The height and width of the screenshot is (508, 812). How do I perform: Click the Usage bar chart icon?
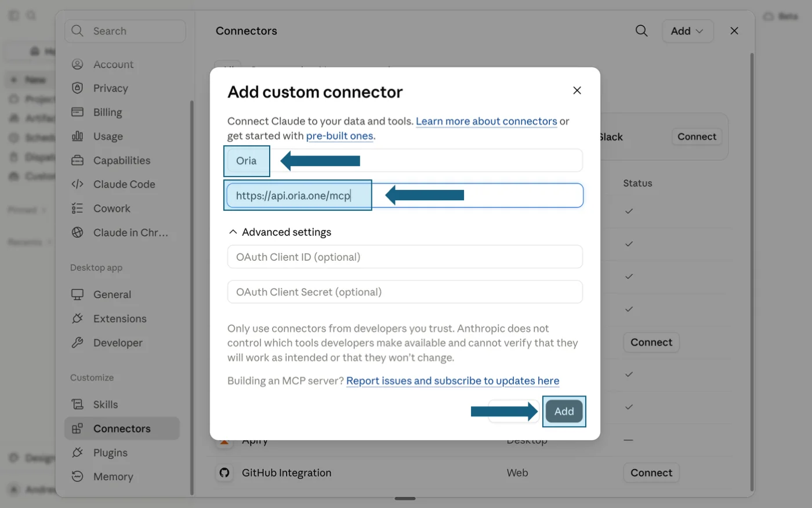(x=77, y=136)
